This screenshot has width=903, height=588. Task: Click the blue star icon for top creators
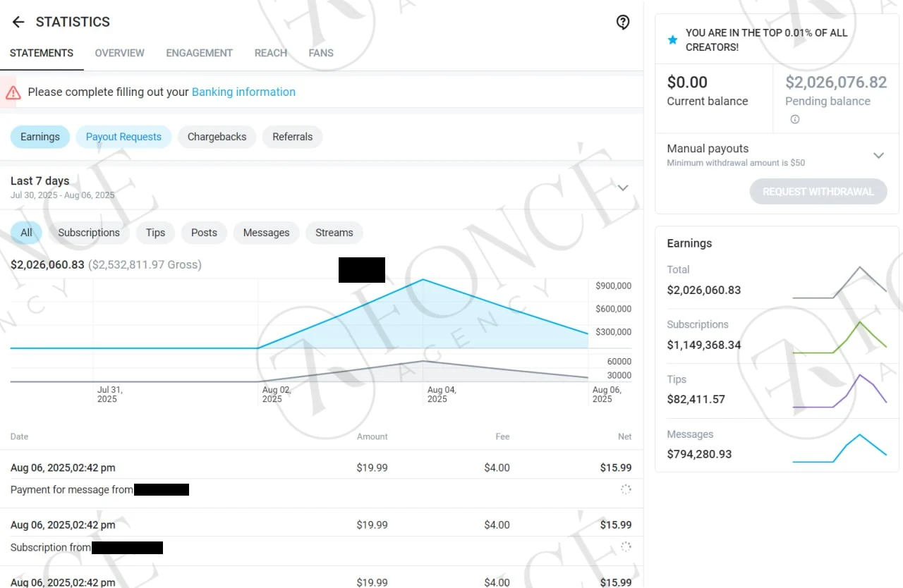click(x=672, y=40)
